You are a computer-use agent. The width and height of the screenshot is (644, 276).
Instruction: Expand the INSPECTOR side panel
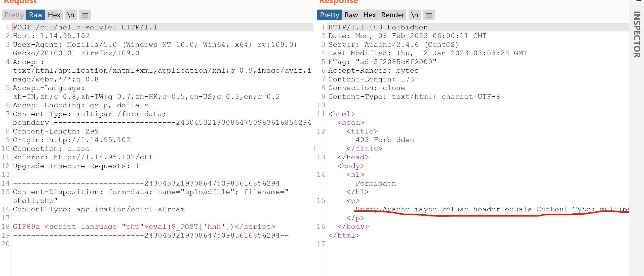tap(637, 34)
